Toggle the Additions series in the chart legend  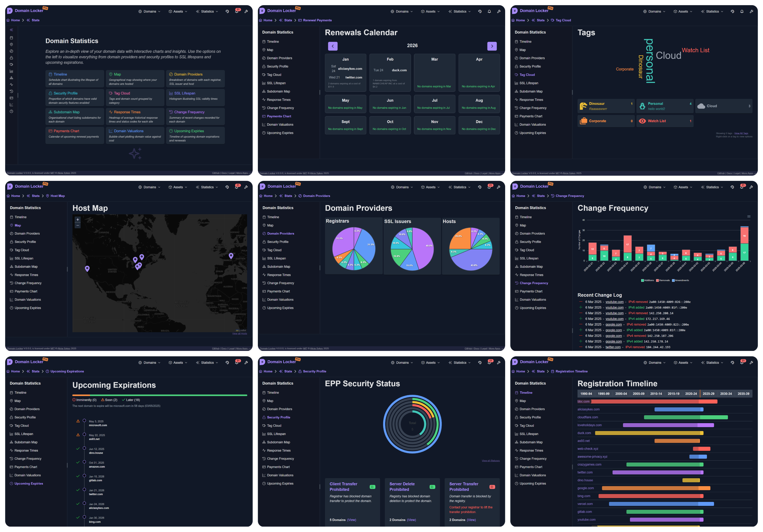tap(647, 280)
